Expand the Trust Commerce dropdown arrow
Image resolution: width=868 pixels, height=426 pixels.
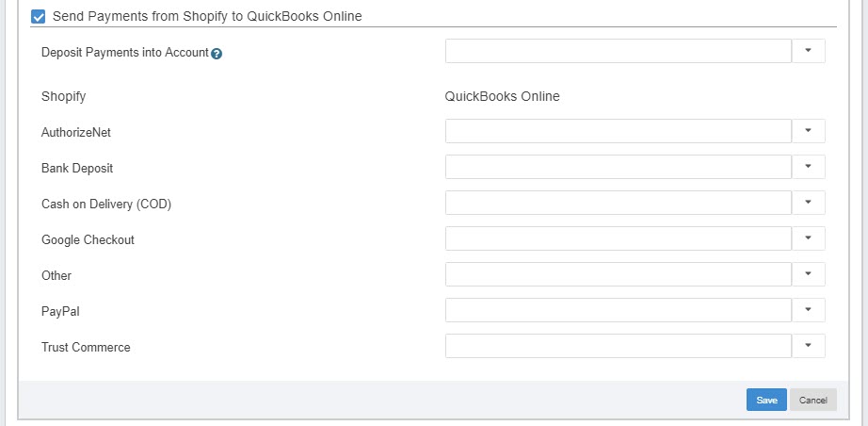coord(808,346)
